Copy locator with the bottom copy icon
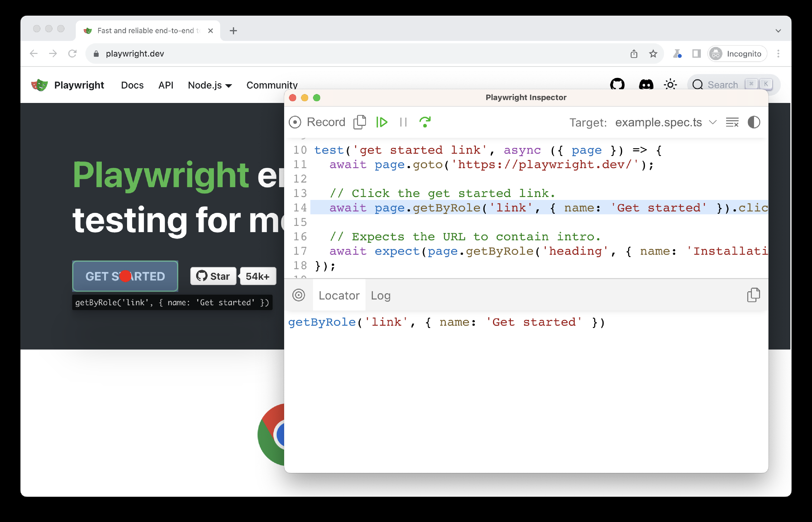Image resolution: width=812 pixels, height=522 pixels. pos(753,295)
